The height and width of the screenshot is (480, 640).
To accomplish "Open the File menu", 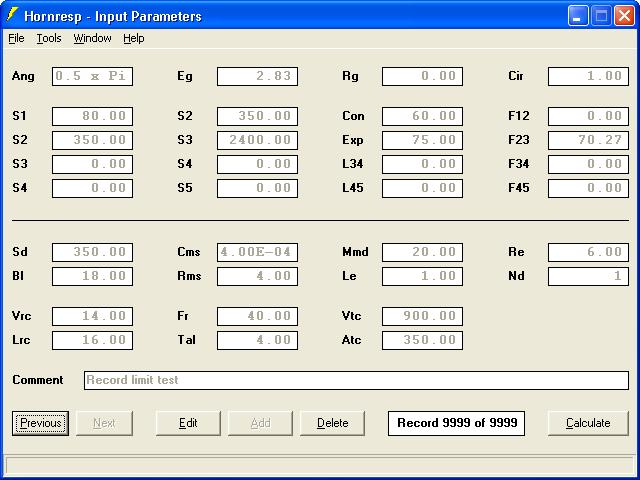I will pos(16,38).
